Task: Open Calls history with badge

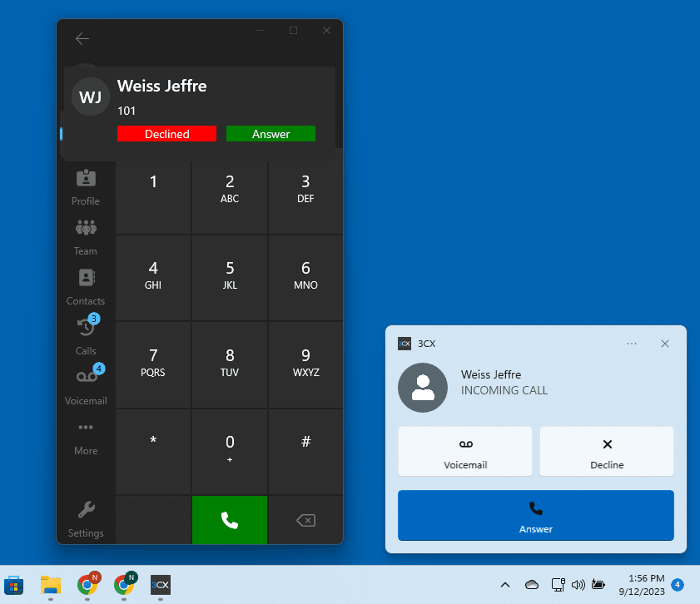Action: point(86,335)
